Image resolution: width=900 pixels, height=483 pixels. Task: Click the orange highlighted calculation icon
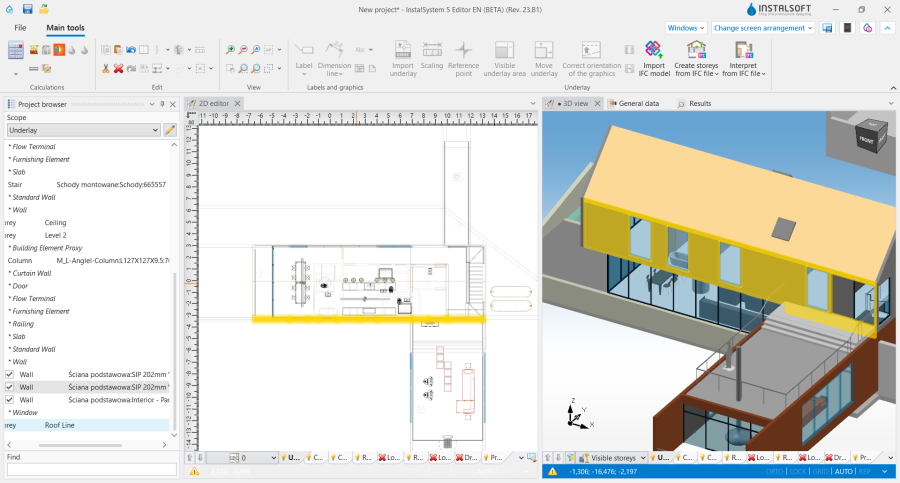point(59,50)
